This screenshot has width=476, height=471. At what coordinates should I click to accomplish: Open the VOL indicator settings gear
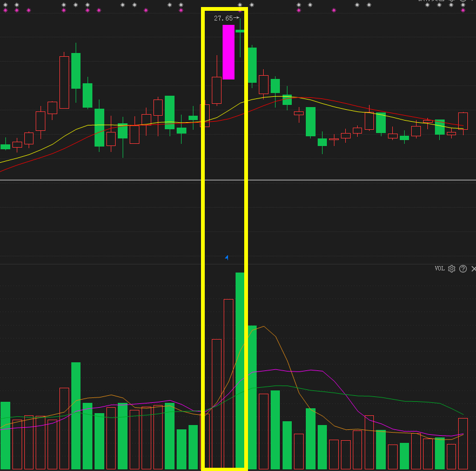pyautogui.click(x=451, y=269)
